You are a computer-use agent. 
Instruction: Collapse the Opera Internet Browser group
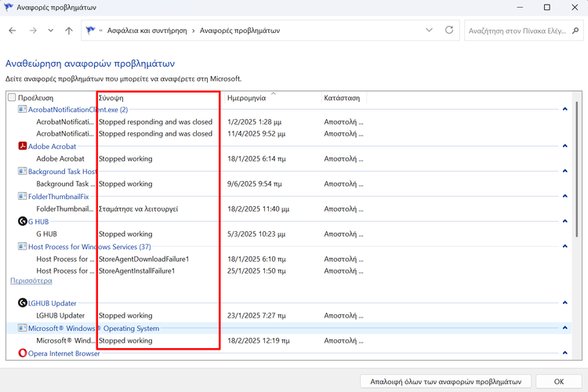564,353
